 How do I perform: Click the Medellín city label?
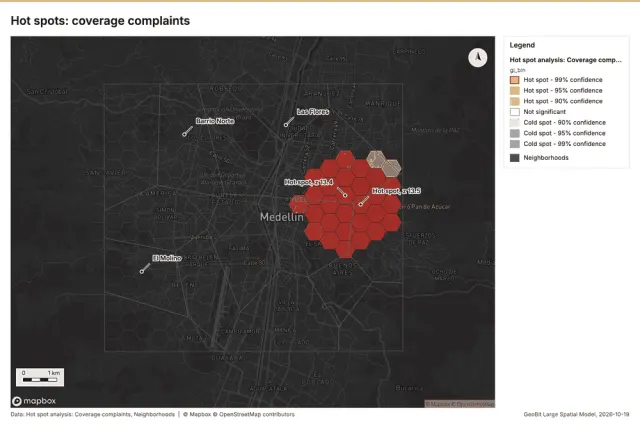coord(282,217)
